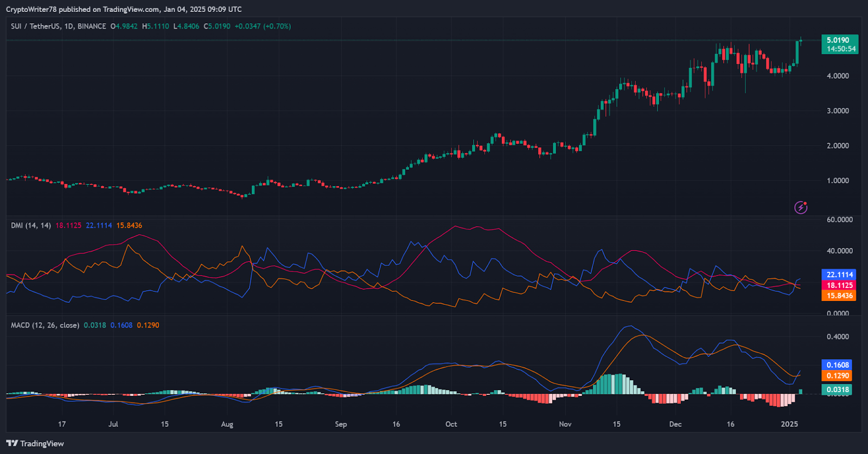This screenshot has height=454, width=868.
Task: Click the 2025 label on time axis
Action: pyautogui.click(x=789, y=424)
